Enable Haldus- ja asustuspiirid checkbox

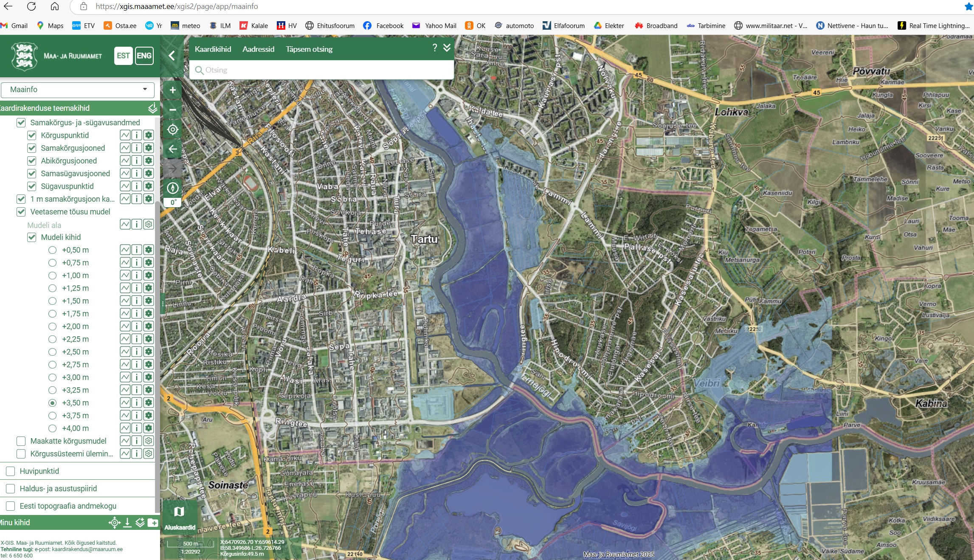pos(11,489)
